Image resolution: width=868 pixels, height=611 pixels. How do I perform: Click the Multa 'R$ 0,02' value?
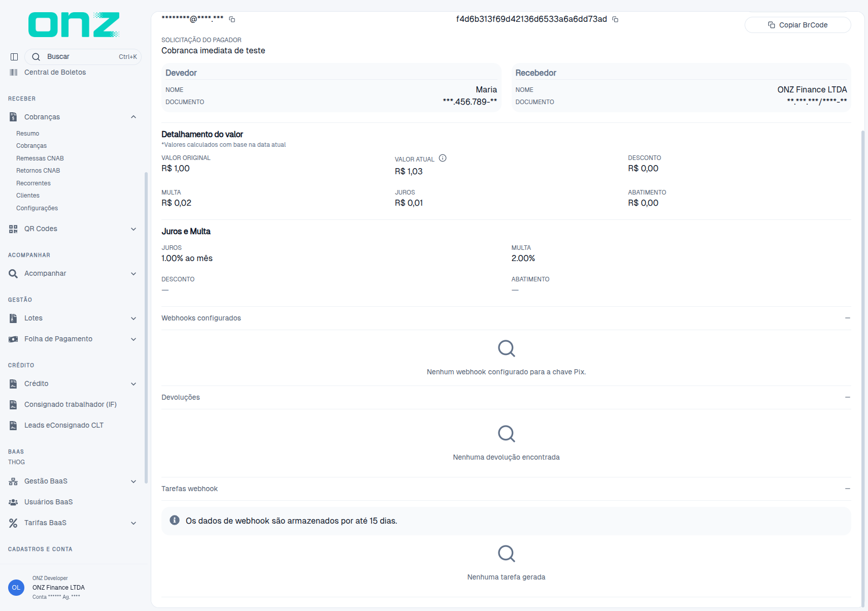point(176,203)
